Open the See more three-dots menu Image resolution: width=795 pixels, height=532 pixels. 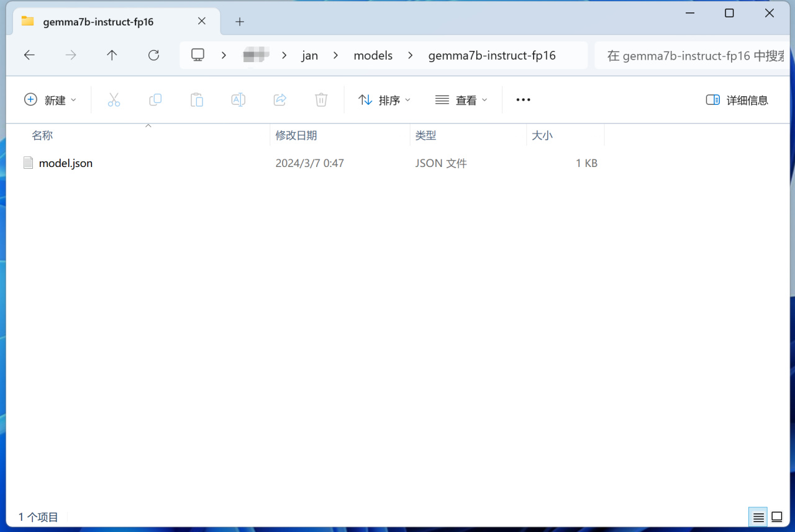(524, 100)
